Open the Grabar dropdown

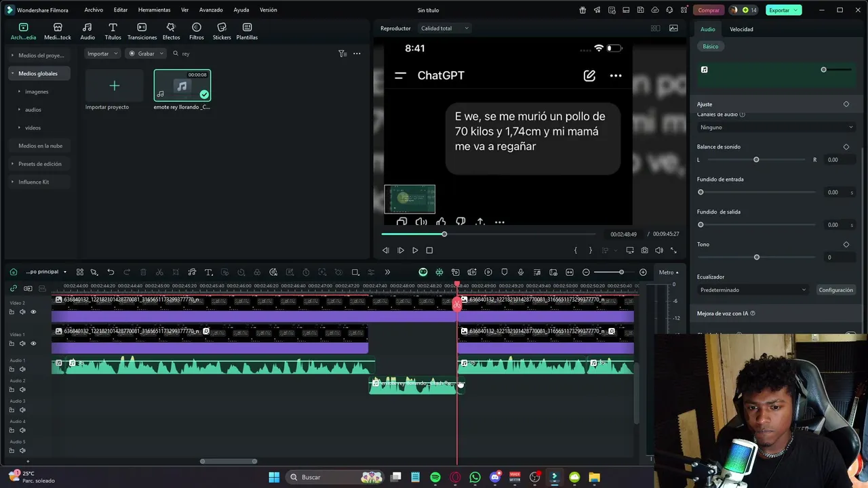(x=145, y=54)
